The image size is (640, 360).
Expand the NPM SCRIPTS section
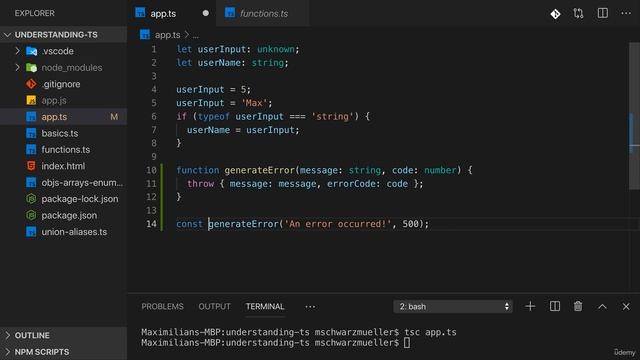(x=63, y=352)
